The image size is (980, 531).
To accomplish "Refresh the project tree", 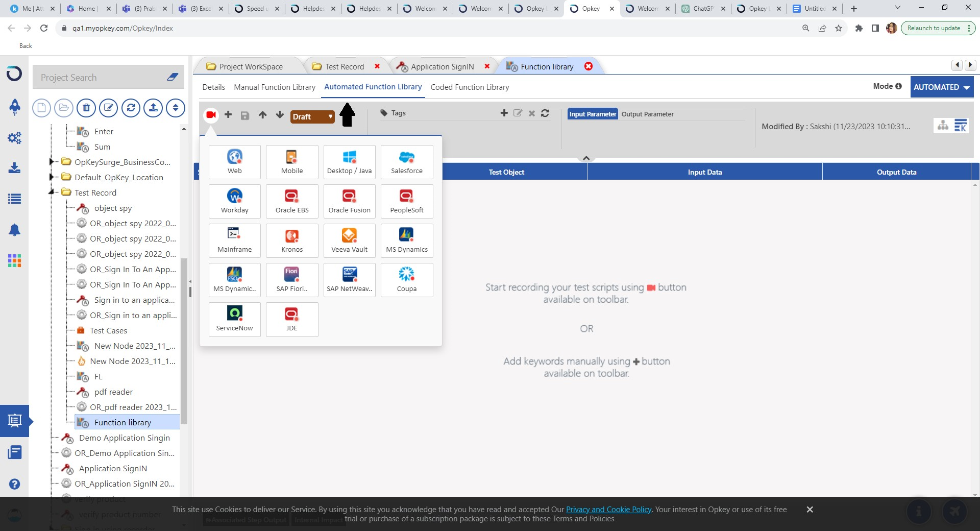I will 131,108.
